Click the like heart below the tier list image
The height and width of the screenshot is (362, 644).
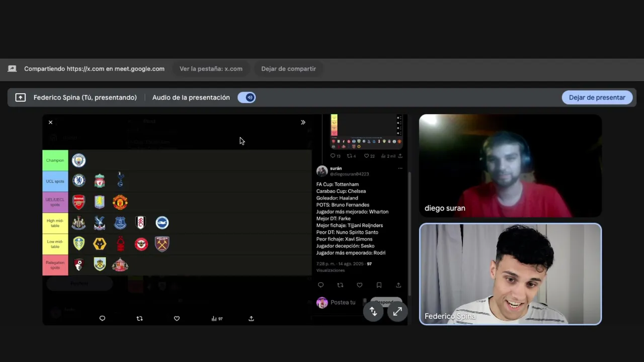coord(177,318)
